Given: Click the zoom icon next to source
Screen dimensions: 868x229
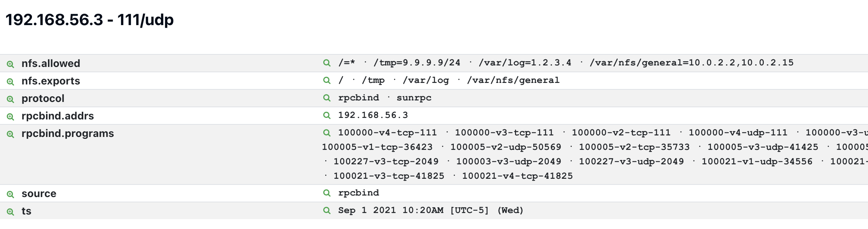Looking at the screenshot, I should click(x=10, y=194).
